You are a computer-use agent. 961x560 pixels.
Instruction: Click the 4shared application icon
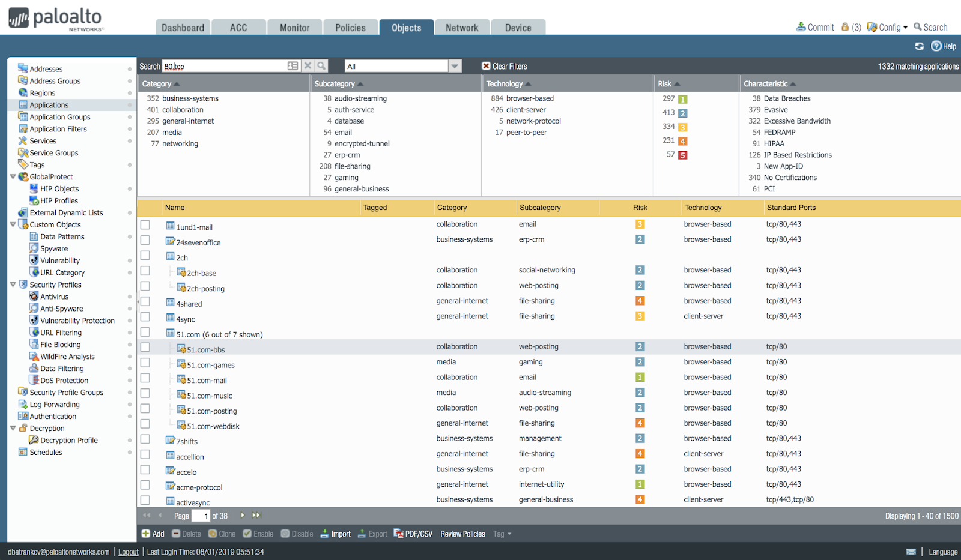170,303
